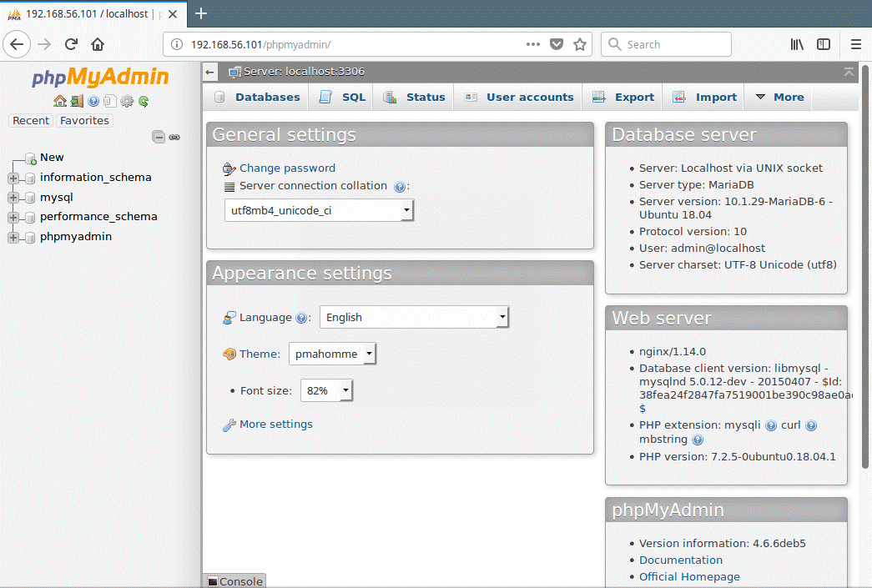
Task: Open the Language dropdown showing English
Action: click(415, 317)
